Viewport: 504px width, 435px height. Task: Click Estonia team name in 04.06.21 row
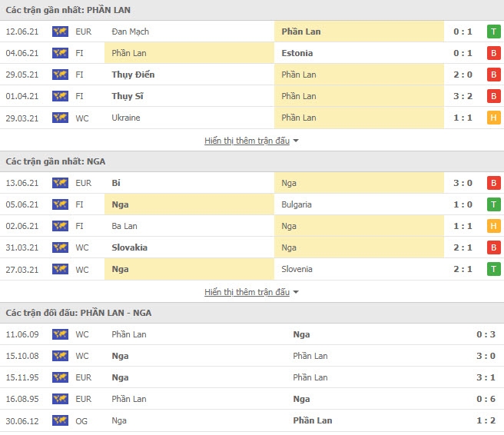297,53
